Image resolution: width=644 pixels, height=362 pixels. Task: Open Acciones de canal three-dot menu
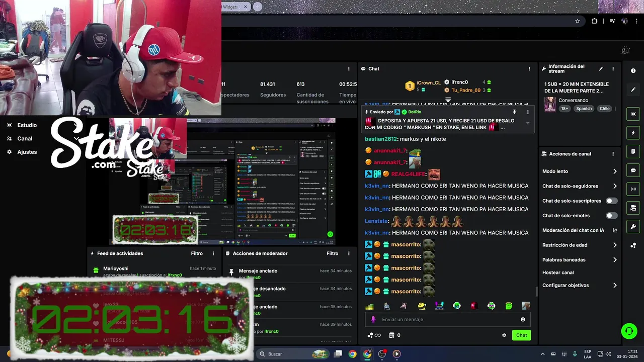click(x=613, y=154)
